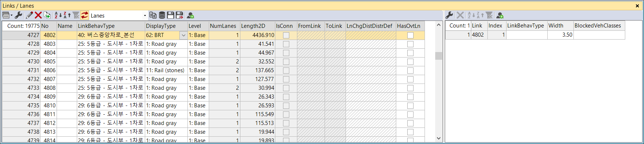Click the save list floppy icon

(171, 15)
